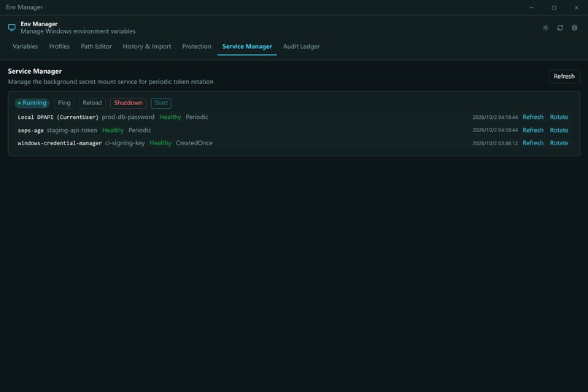Screen dimensions: 588x392
Task: Shutdown the background service
Action: tap(128, 103)
